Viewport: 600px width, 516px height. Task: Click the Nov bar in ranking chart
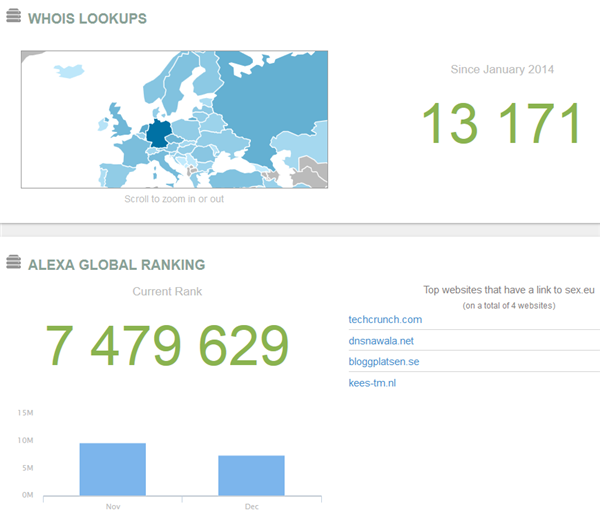tap(112, 469)
